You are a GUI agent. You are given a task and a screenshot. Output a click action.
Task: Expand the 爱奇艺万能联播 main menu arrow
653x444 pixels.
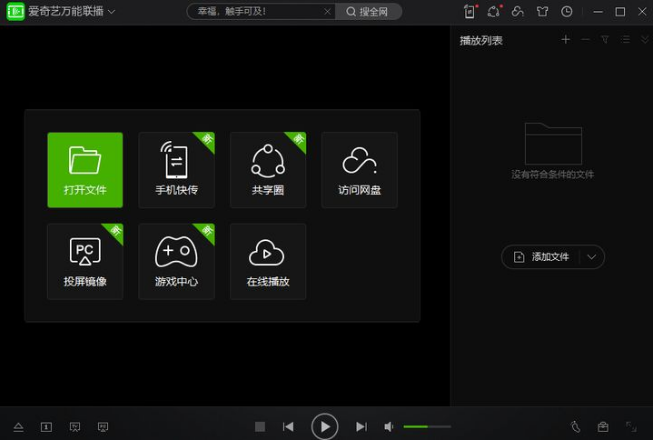point(111,12)
